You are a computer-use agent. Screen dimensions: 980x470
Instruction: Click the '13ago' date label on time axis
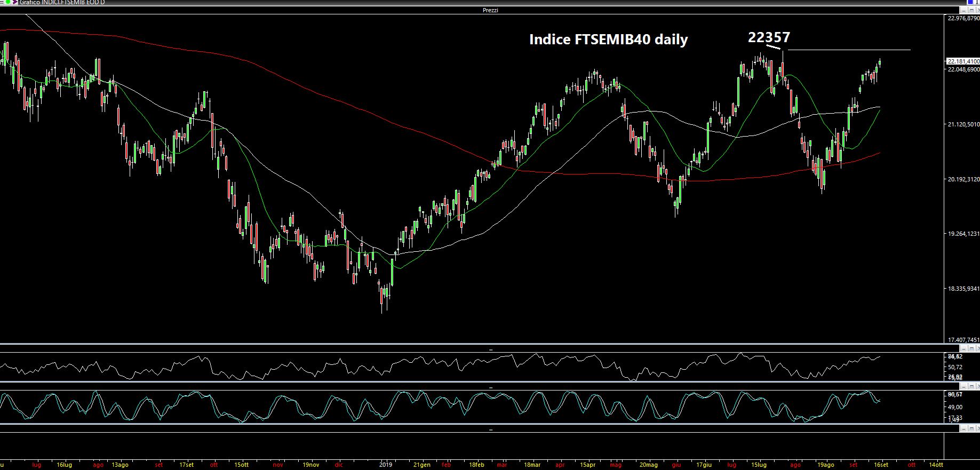click(x=120, y=465)
